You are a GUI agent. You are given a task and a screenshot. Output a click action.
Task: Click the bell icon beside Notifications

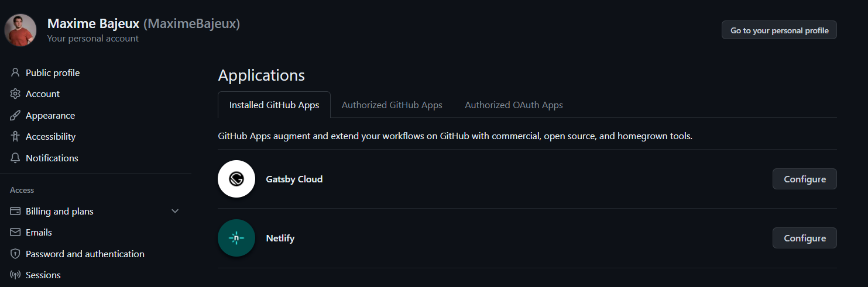[15, 158]
